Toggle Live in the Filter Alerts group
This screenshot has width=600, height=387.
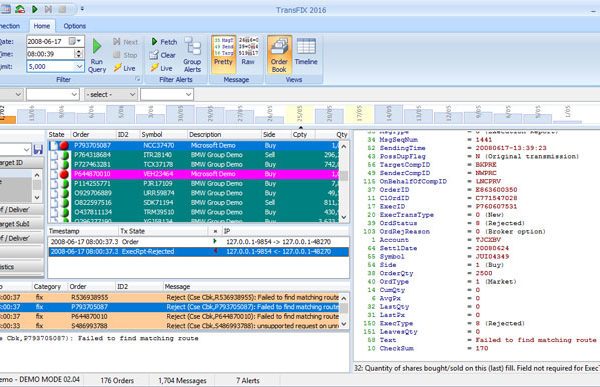tap(161, 68)
